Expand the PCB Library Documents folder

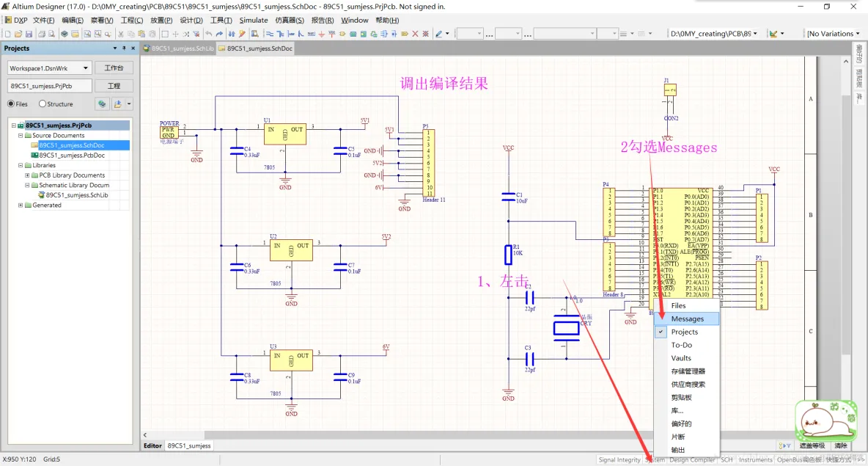coord(27,175)
